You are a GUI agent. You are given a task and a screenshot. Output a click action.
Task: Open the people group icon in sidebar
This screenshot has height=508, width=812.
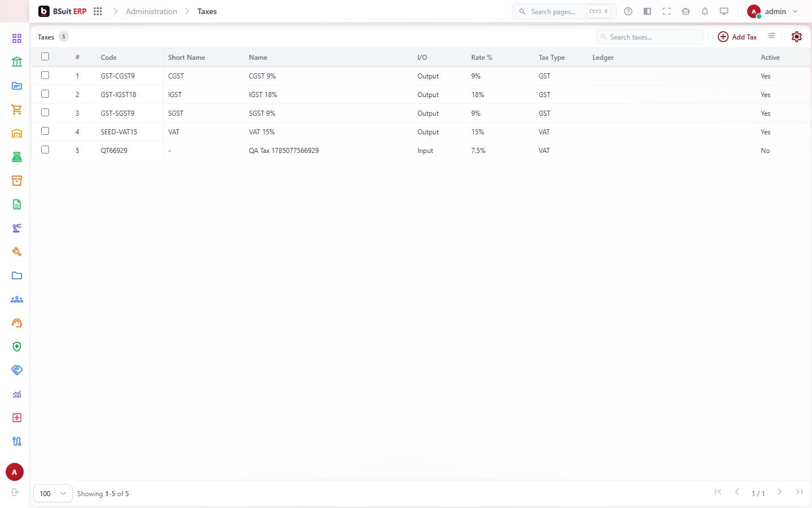click(x=17, y=299)
